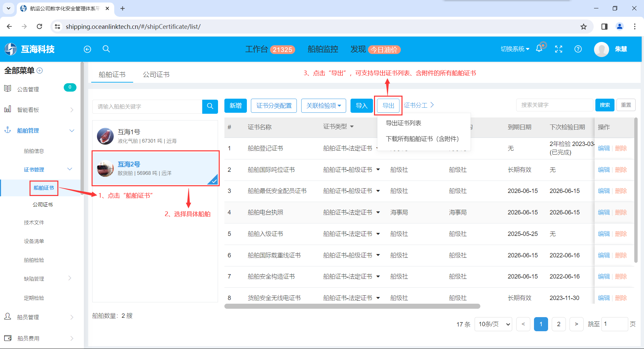Click the 重置 button
Screen dimensions: 644x349
click(x=626, y=105)
